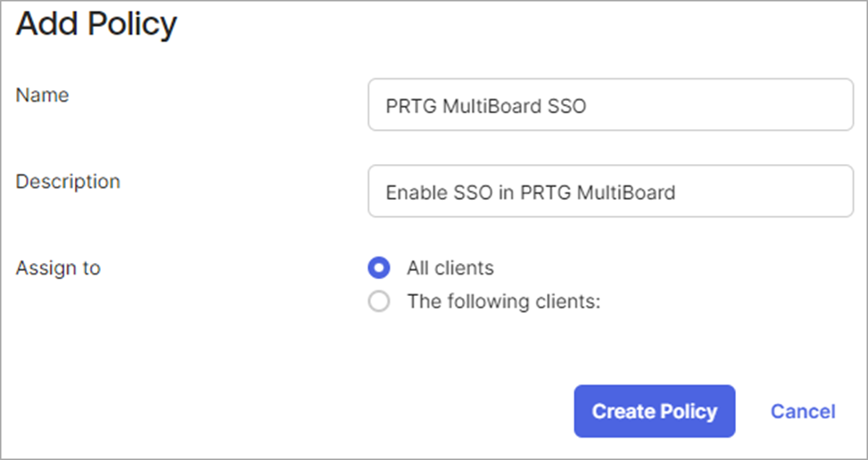Click the Add Policy dialog heading
The image size is (868, 460).
tap(96, 24)
